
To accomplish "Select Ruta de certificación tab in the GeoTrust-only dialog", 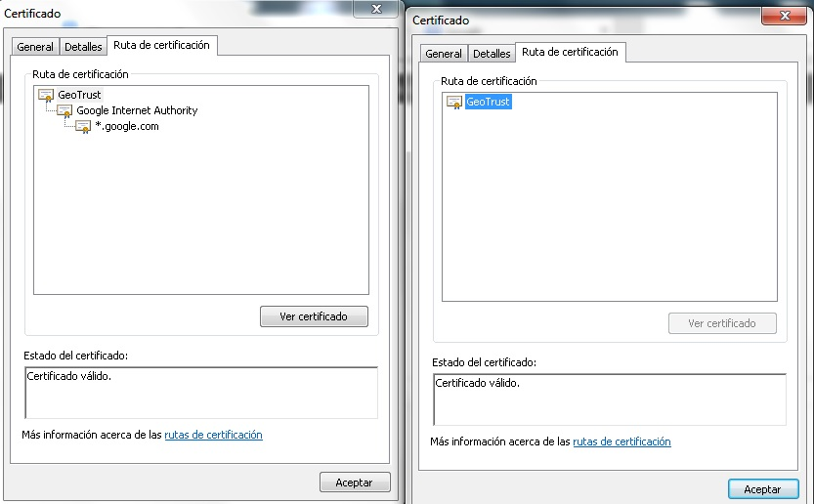I will click(x=570, y=52).
